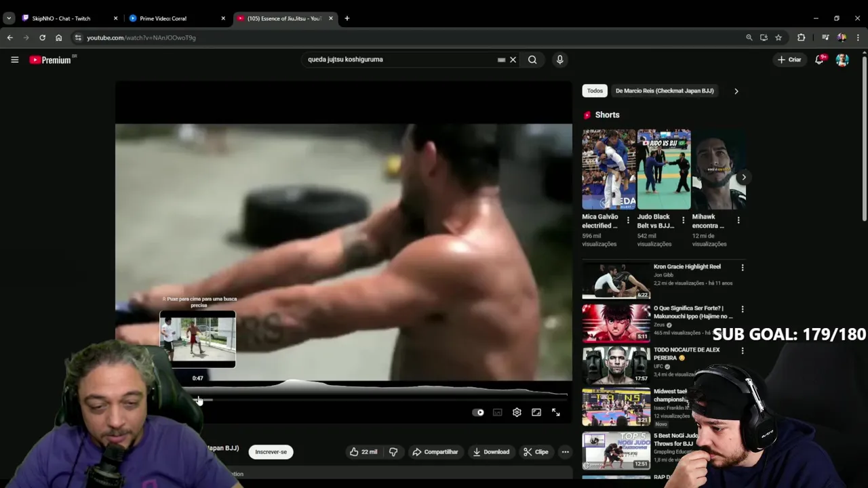The image size is (868, 488).
Task: Open the Chrome three-dot menu
Action: pos(858,38)
